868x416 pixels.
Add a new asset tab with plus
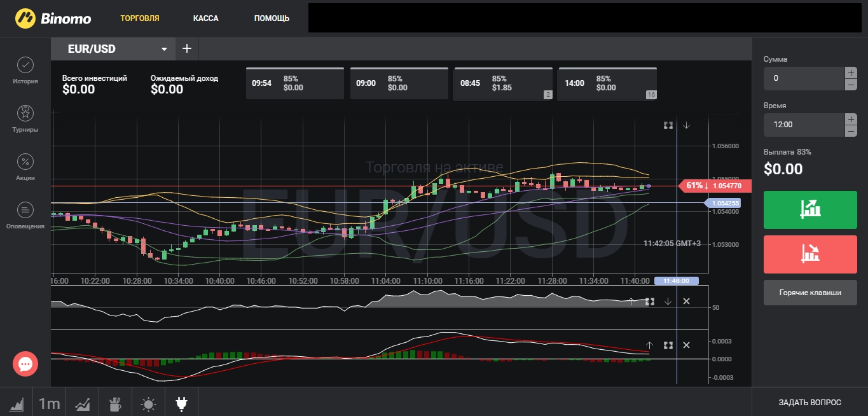(x=187, y=48)
